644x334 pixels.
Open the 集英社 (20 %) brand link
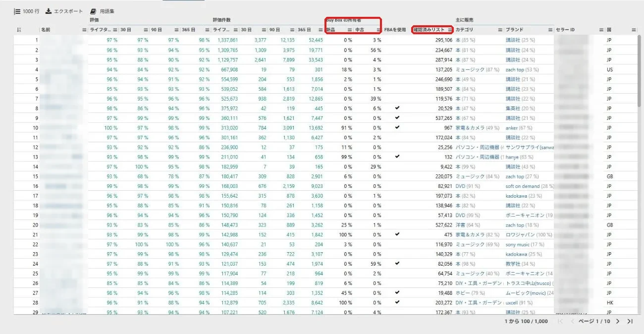pos(520,109)
